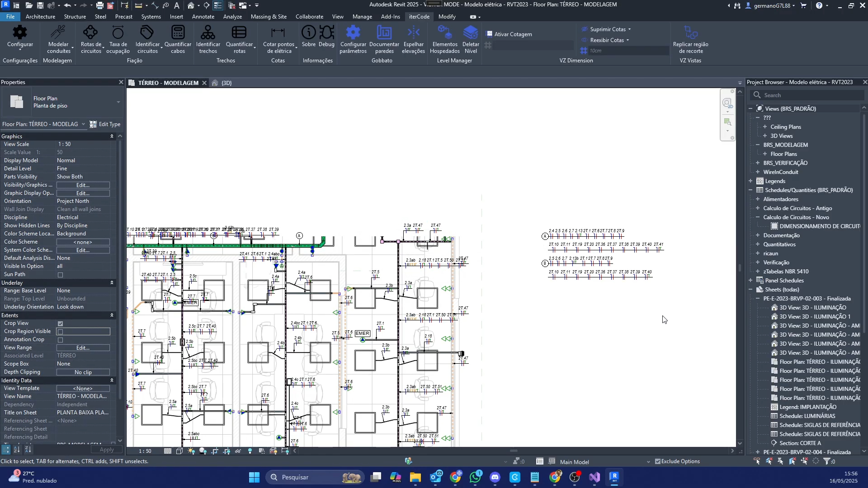Click the Edit Type button
The image size is (868, 488).
[x=105, y=124]
